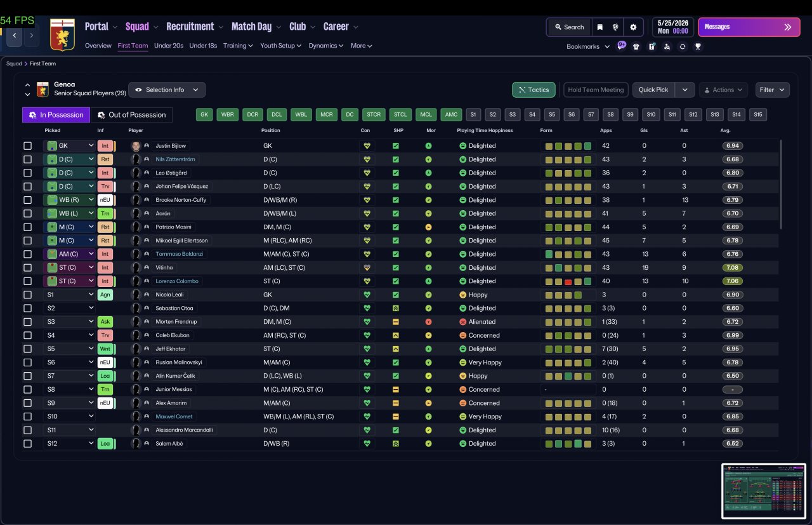812x525 pixels.
Task: Open the trophy competitions shortcut icon
Action: (698, 46)
